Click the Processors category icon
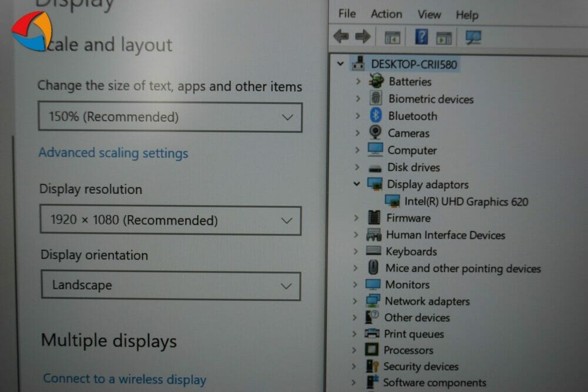Viewport: 588px width, 392px height. (x=372, y=350)
